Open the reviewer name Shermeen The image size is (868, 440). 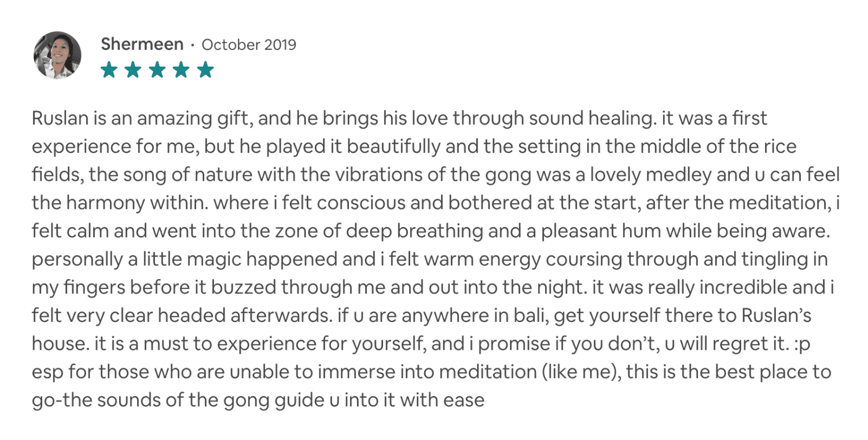(x=142, y=44)
